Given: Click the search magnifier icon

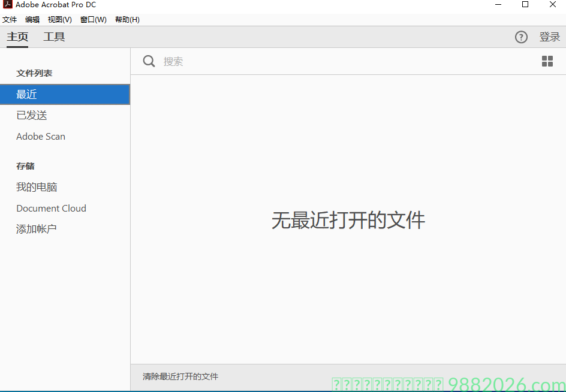Looking at the screenshot, I should [x=149, y=61].
